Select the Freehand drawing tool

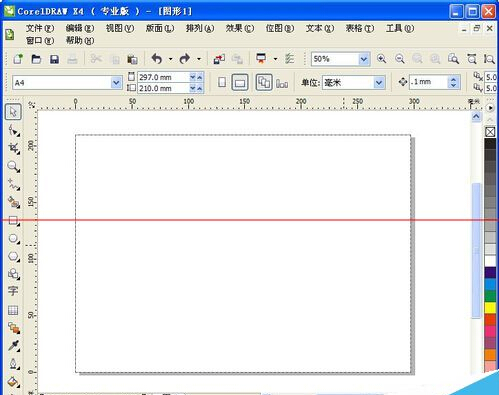coord(13,184)
